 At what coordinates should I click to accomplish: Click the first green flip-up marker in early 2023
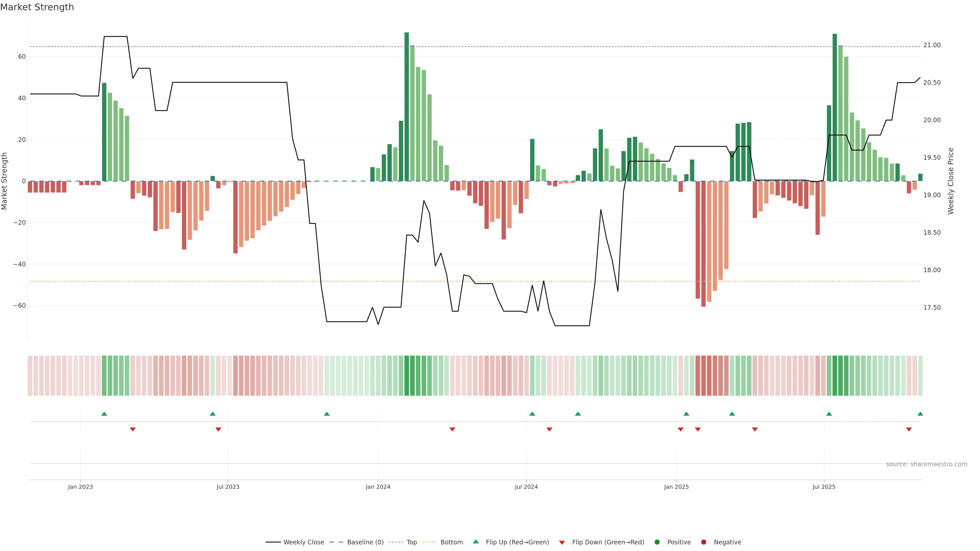coord(104,414)
